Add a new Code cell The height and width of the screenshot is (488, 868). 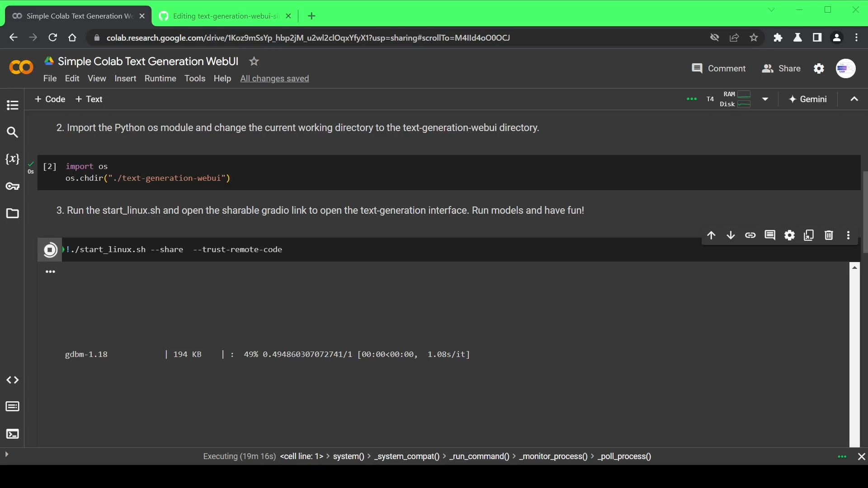50,99
